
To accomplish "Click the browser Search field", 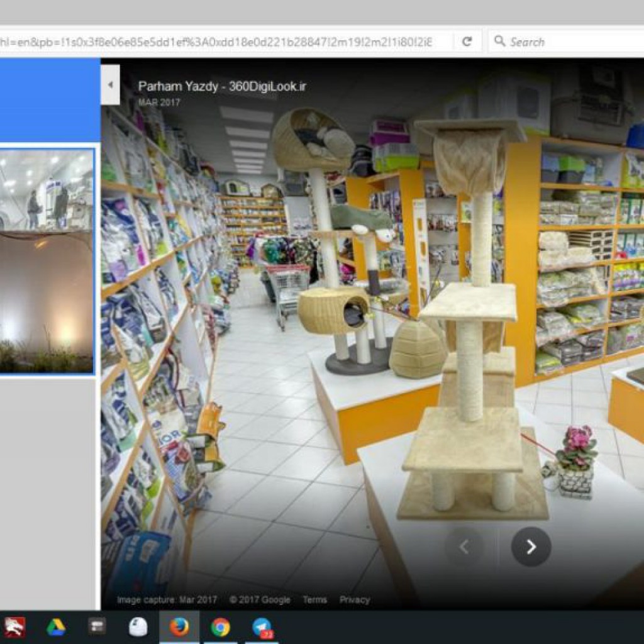I will coord(566,42).
